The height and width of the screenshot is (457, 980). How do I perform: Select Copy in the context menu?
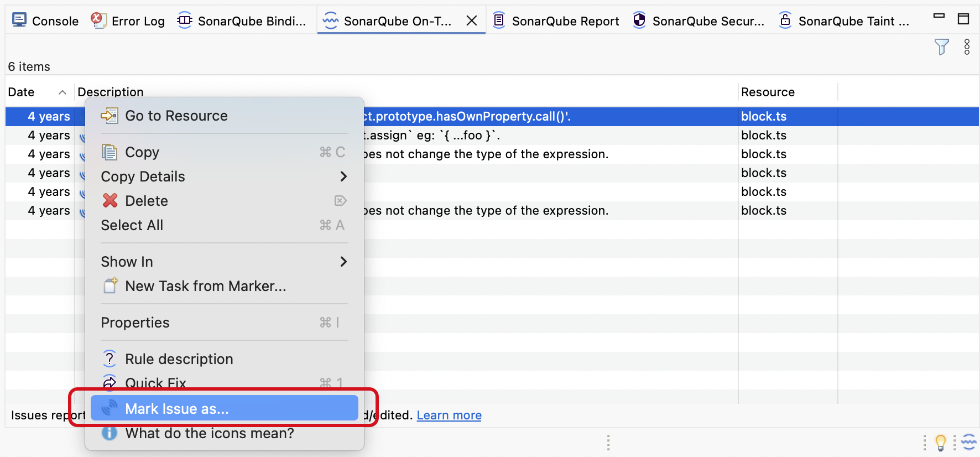click(x=224, y=152)
